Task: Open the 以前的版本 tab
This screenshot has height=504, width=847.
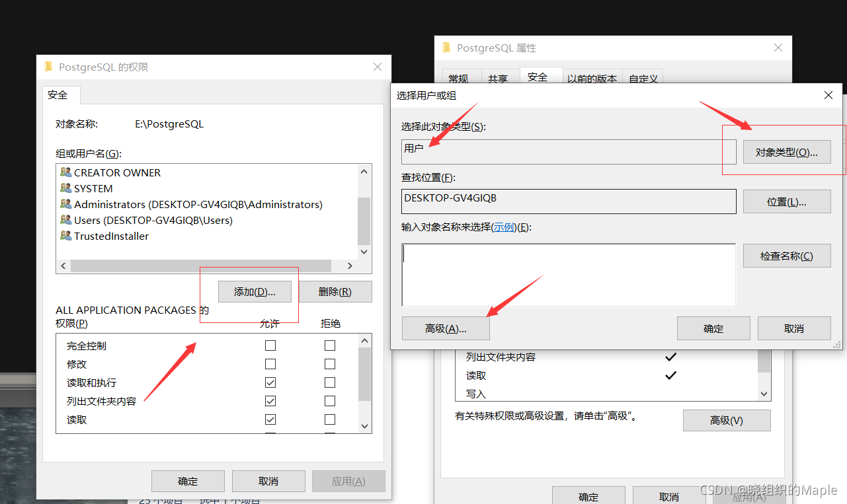Action: pyautogui.click(x=592, y=79)
